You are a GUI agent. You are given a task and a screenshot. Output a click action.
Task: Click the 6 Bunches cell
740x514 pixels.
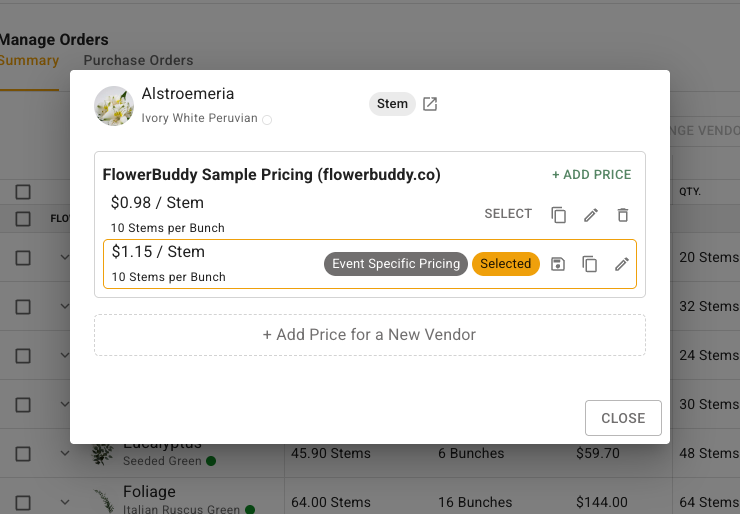471,454
